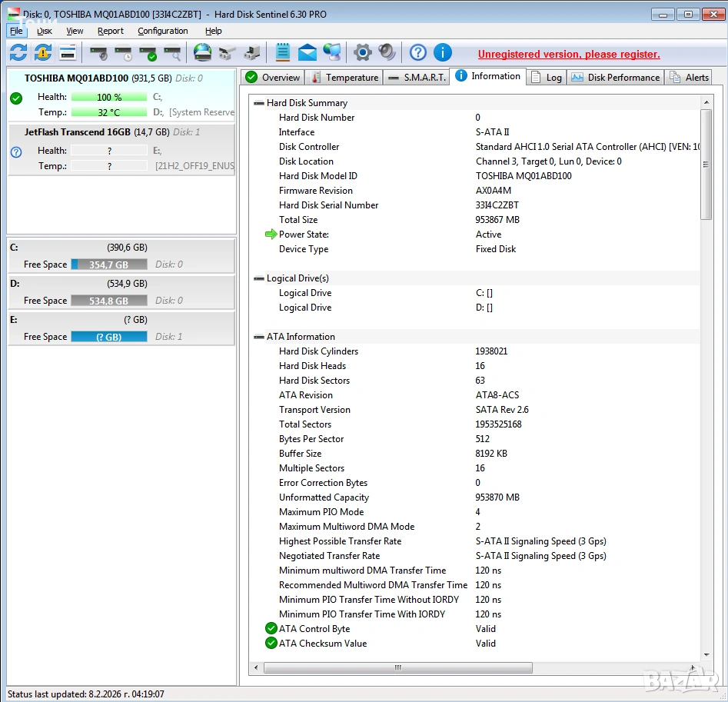
Task: Click the Refresh disk status toolbar icon
Action: 18,52
